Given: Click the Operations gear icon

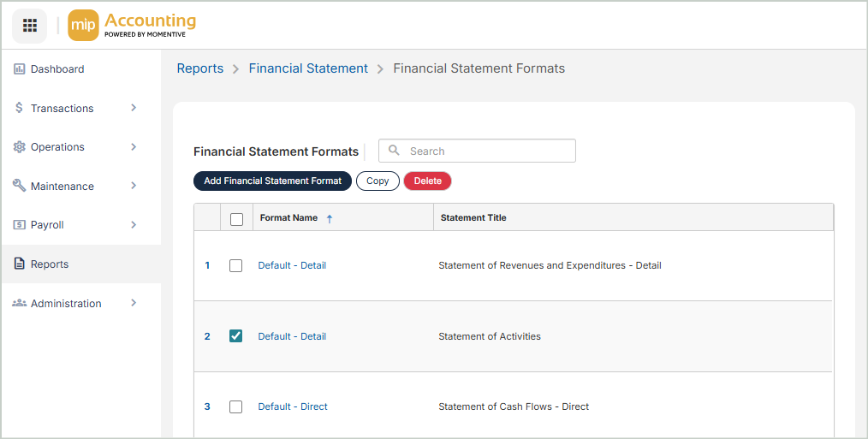Looking at the screenshot, I should point(19,147).
